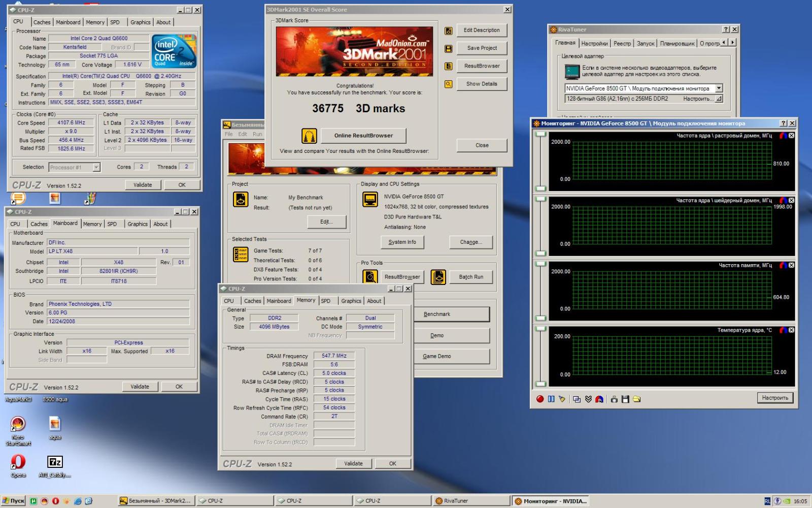This screenshot has width=812, height=508.
Task: Close the core temperature graph panel
Action: [x=791, y=330]
